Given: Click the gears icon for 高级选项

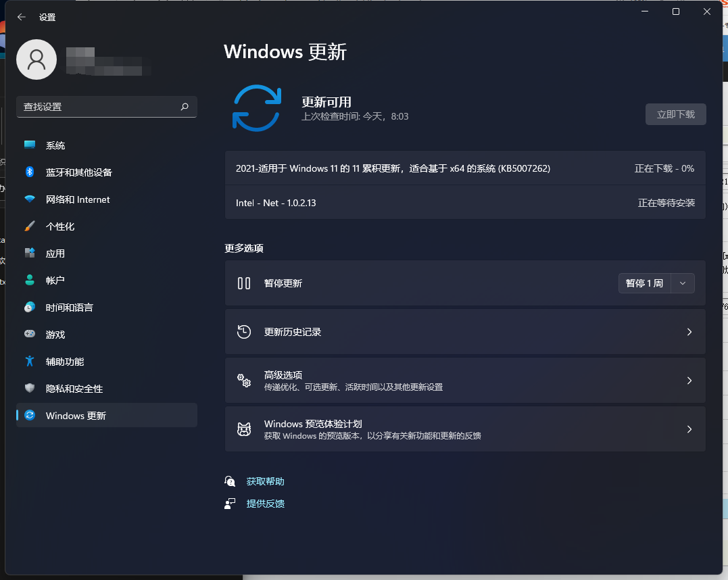Looking at the screenshot, I should point(244,381).
